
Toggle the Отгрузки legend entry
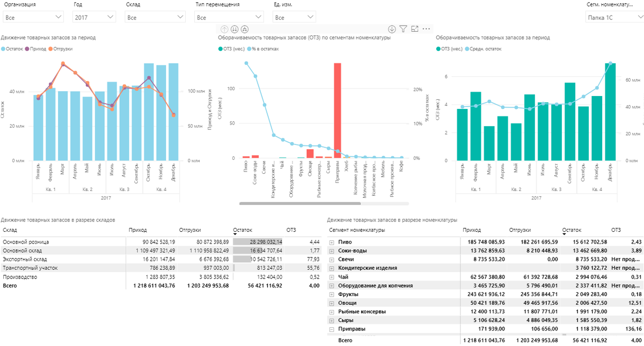(60, 49)
